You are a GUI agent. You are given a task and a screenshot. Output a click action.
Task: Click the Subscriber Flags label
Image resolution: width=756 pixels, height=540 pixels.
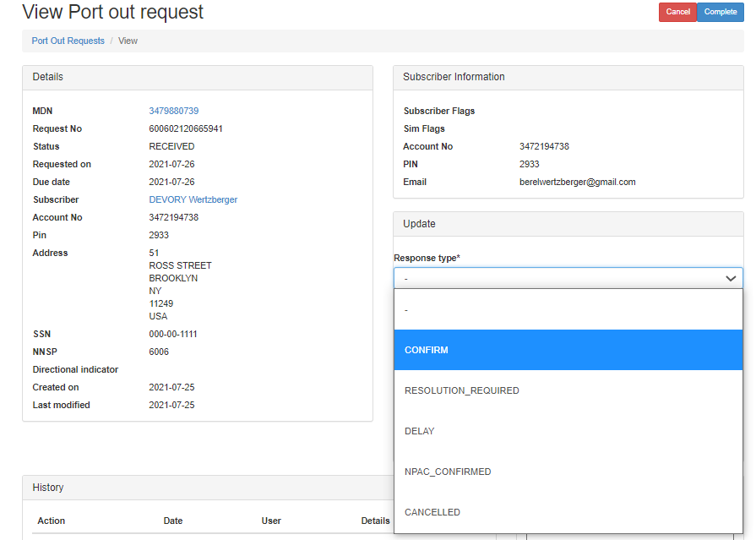[x=438, y=111]
